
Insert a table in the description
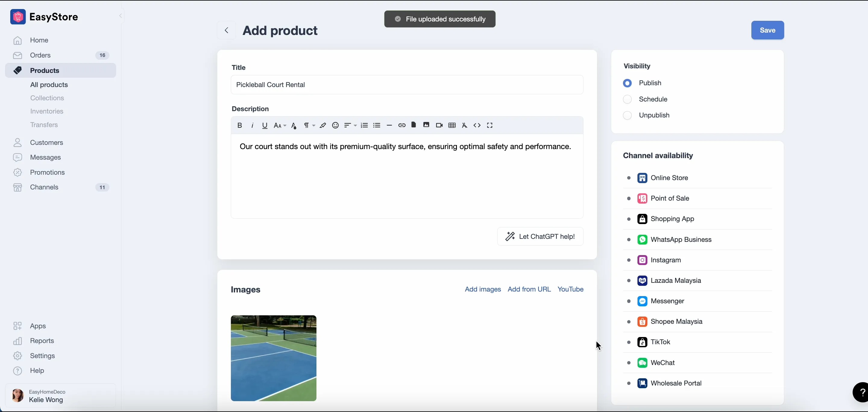pyautogui.click(x=452, y=125)
